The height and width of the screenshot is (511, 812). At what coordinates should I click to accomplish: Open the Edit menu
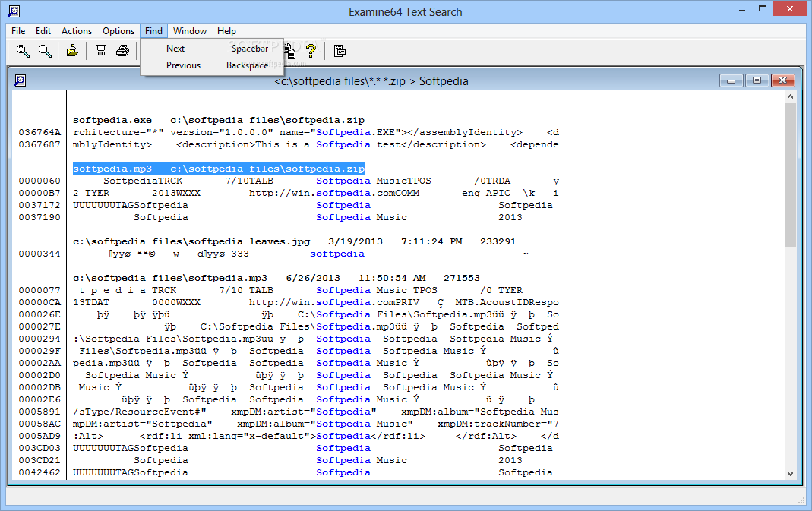(x=43, y=31)
